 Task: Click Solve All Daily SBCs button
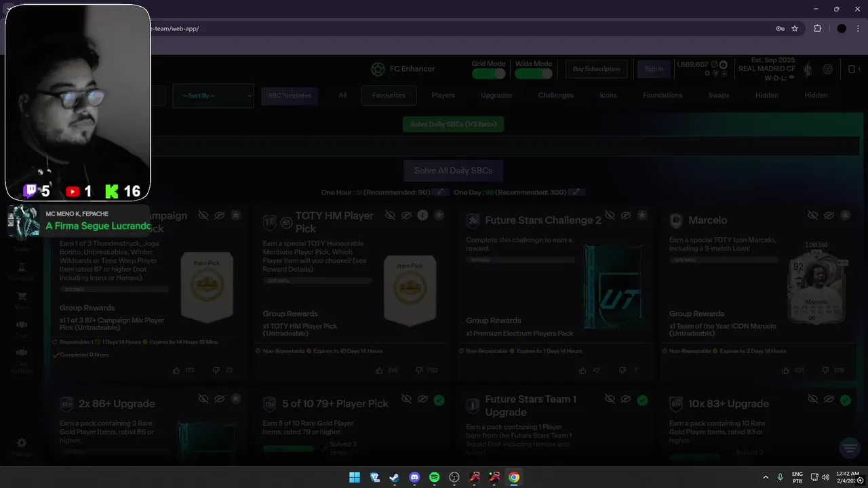[x=453, y=170]
